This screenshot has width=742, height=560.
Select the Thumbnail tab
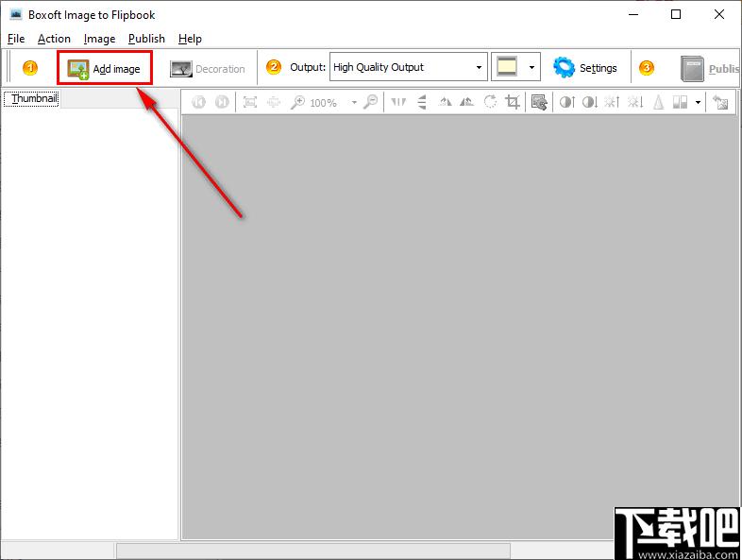[32, 98]
